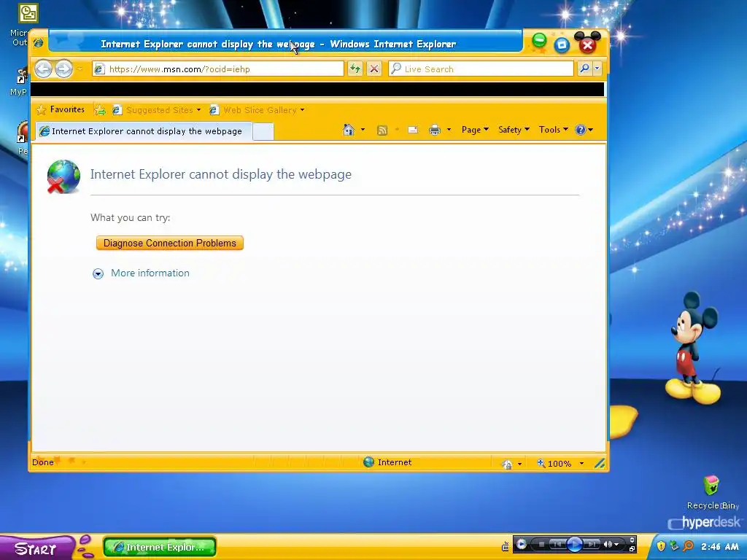Click the Stop button in the media toolbar
Image resolution: width=747 pixels, height=560 pixels.
(542, 544)
